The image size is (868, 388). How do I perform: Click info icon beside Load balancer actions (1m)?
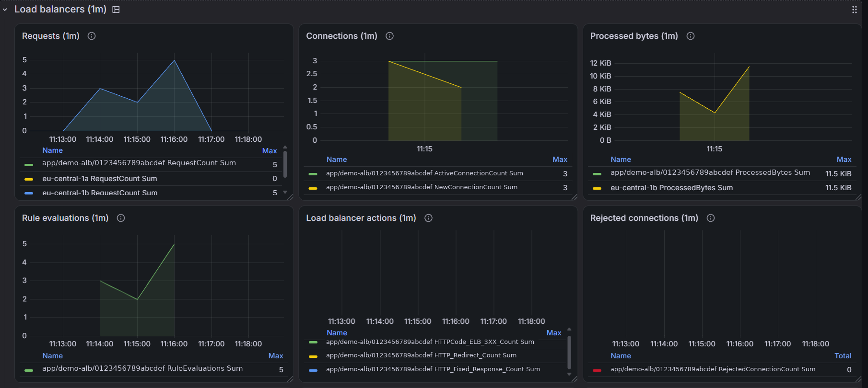point(429,218)
